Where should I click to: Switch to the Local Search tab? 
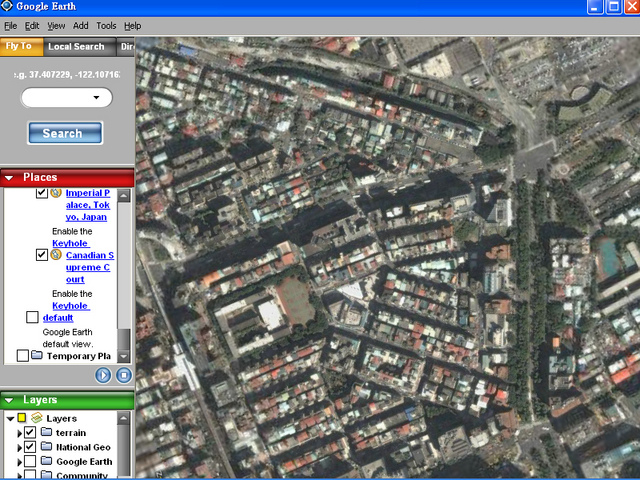pyautogui.click(x=79, y=47)
